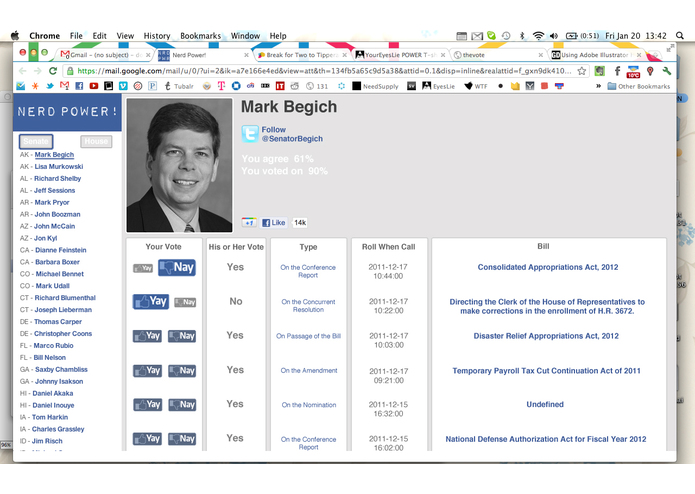Screen dimensions: 695x494
Task: Vote Yay on Consolidated Appropriations Act, 2012
Action: tap(143, 268)
